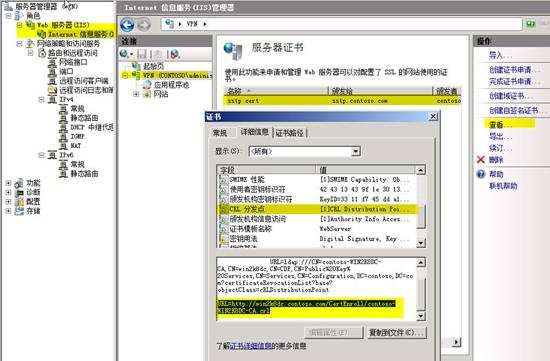
Task: Click the grayed forward navigation arrow
Action: [144, 25]
